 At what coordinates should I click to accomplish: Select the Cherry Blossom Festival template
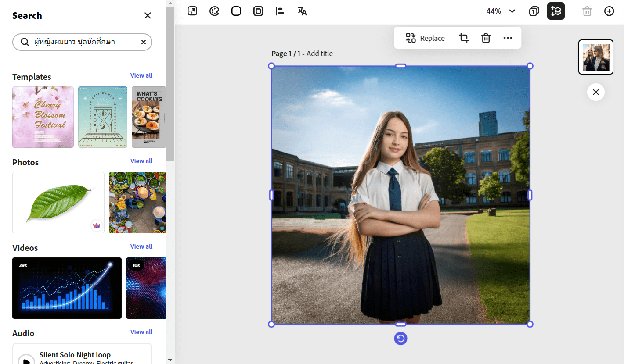[43, 117]
